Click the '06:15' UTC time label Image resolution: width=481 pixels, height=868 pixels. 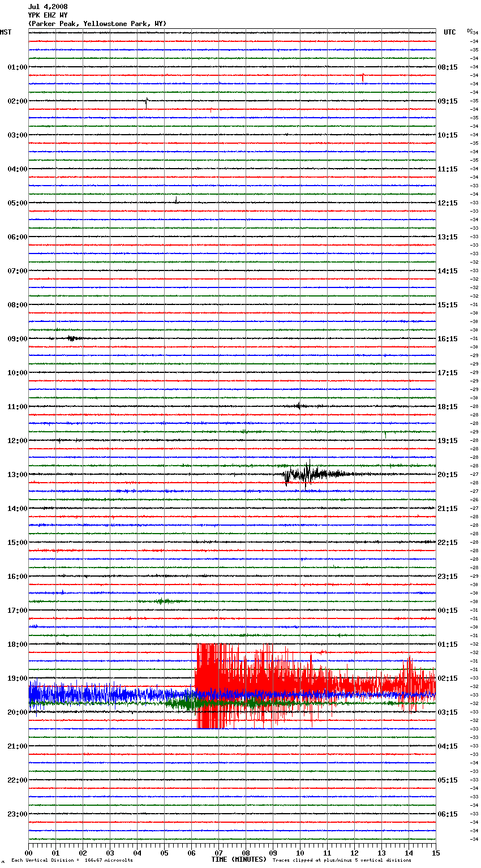(x=448, y=814)
